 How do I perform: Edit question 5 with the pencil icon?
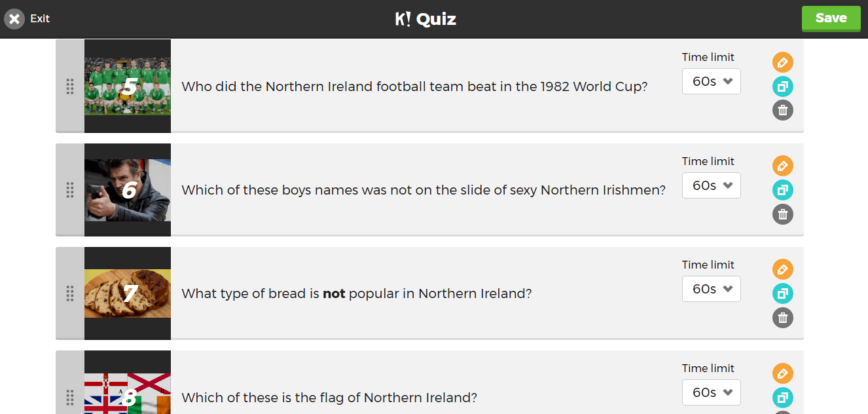[782, 62]
